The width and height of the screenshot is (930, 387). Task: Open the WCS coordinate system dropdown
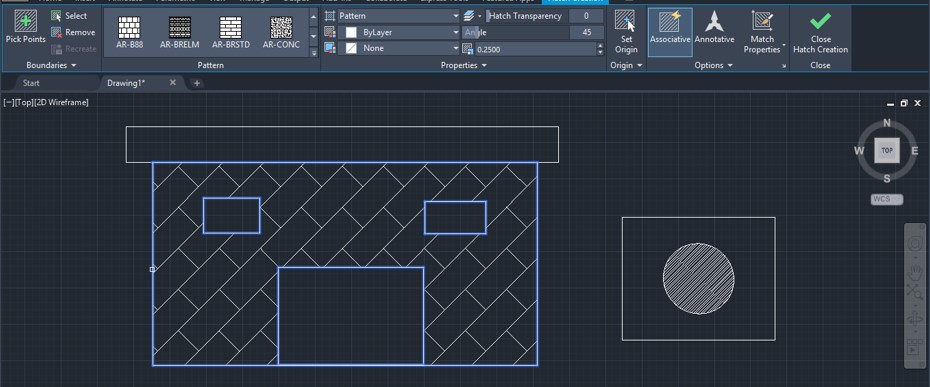click(x=887, y=199)
